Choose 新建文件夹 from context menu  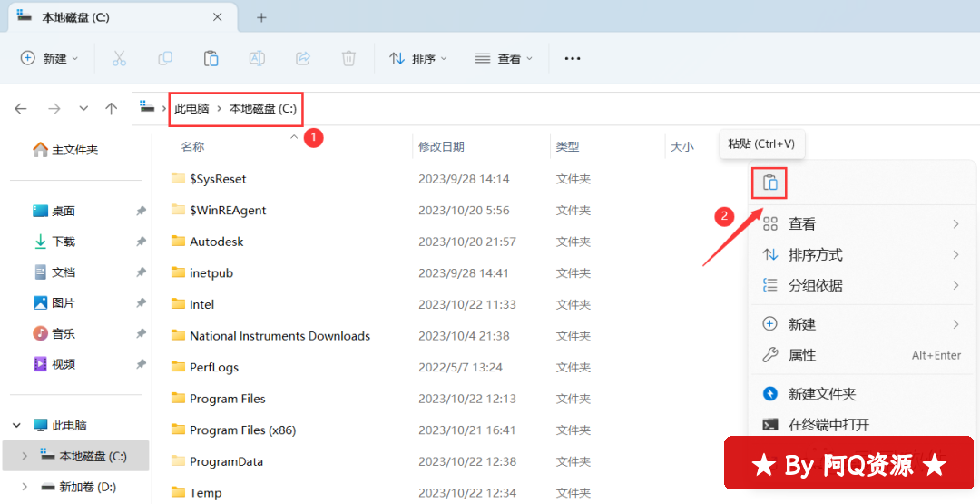(821, 394)
